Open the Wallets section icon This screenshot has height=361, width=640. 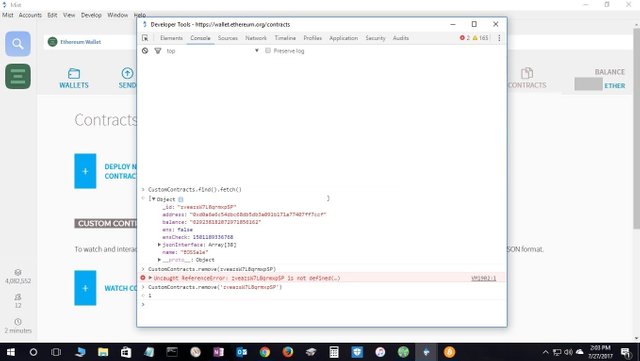74,74
